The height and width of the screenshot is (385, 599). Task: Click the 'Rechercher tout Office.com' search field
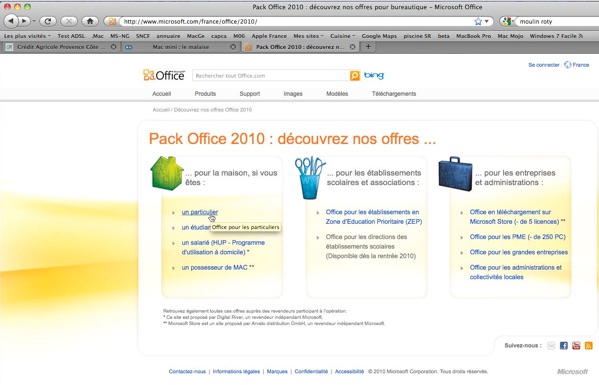click(x=271, y=76)
